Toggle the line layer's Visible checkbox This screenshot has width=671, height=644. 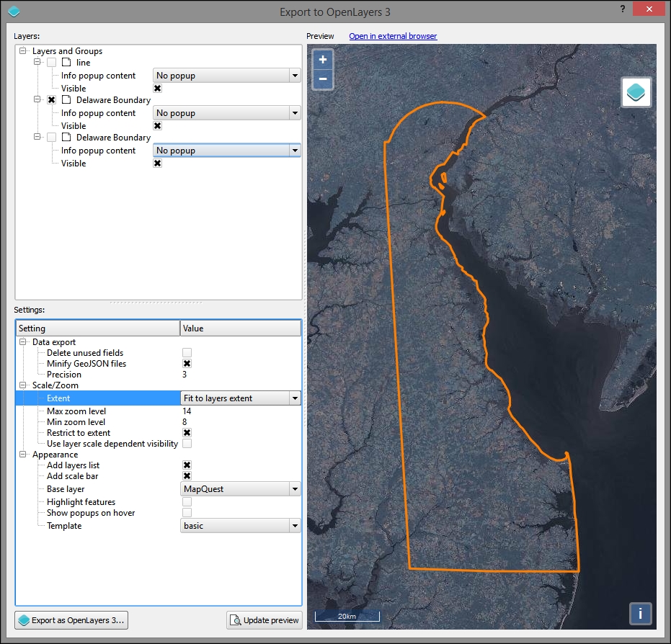(x=157, y=88)
